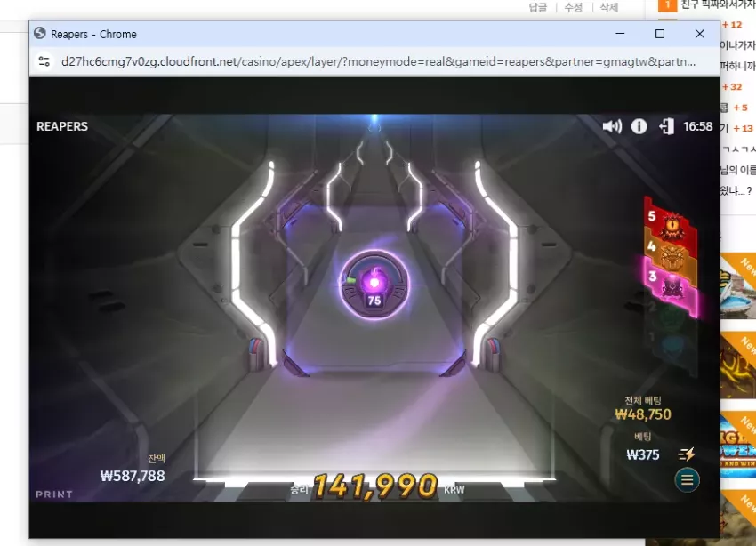
Task: Click the +12 count on the background page
Action: (732, 25)
